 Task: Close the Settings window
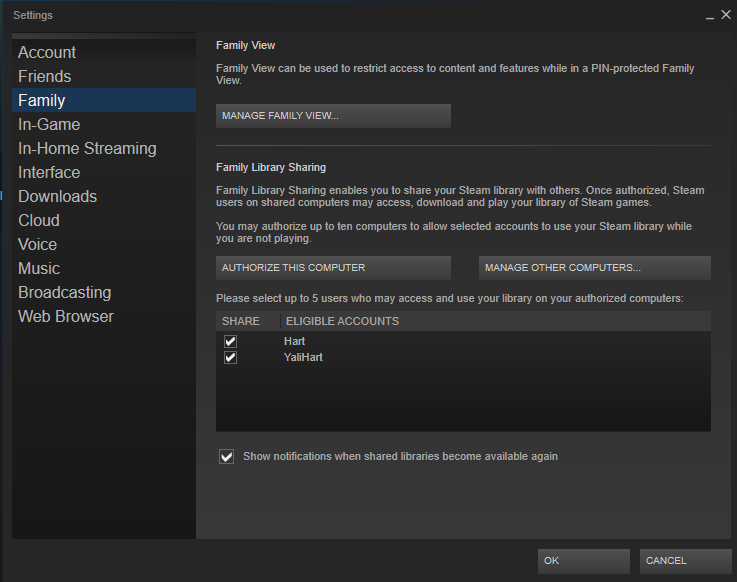point(726,15)
